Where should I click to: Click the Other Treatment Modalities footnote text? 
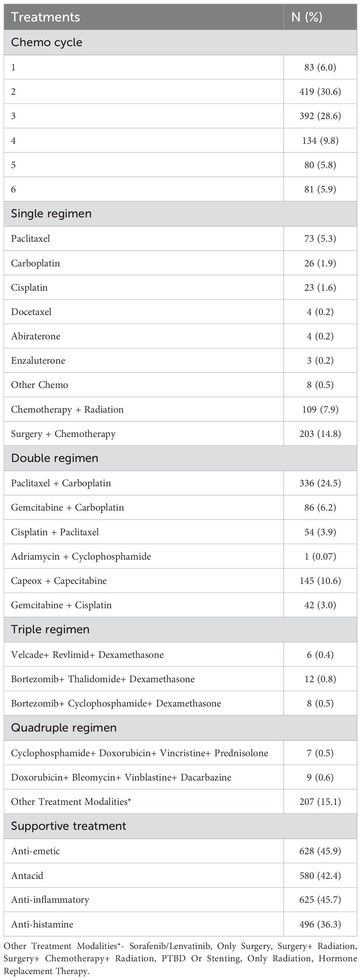click(180, 958)
